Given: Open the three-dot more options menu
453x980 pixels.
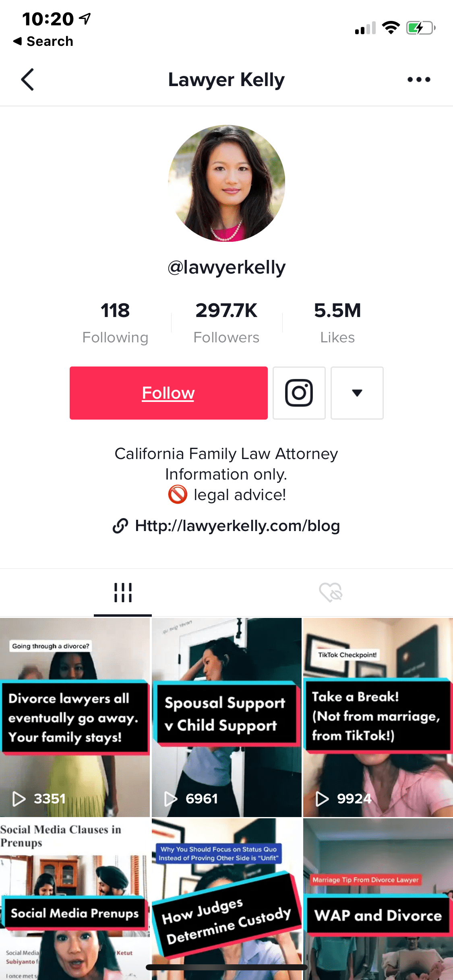Looking at the screenshot, I should pos(419,80).
